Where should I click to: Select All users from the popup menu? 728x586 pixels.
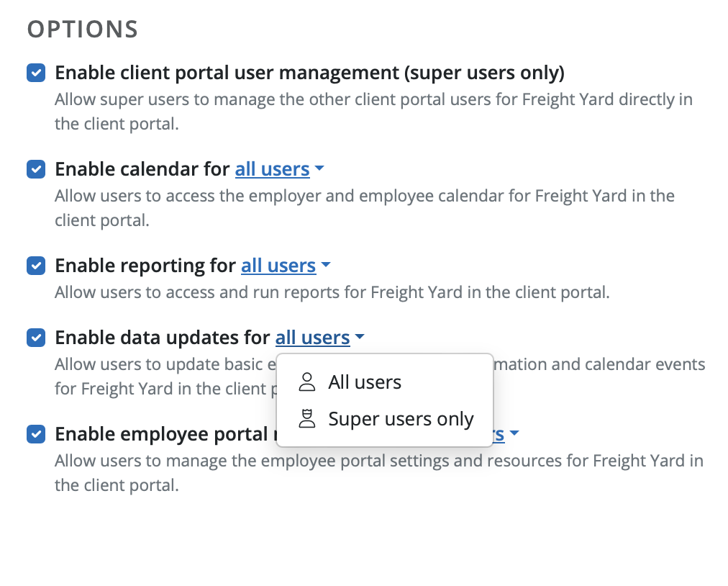tap(364, 382)
